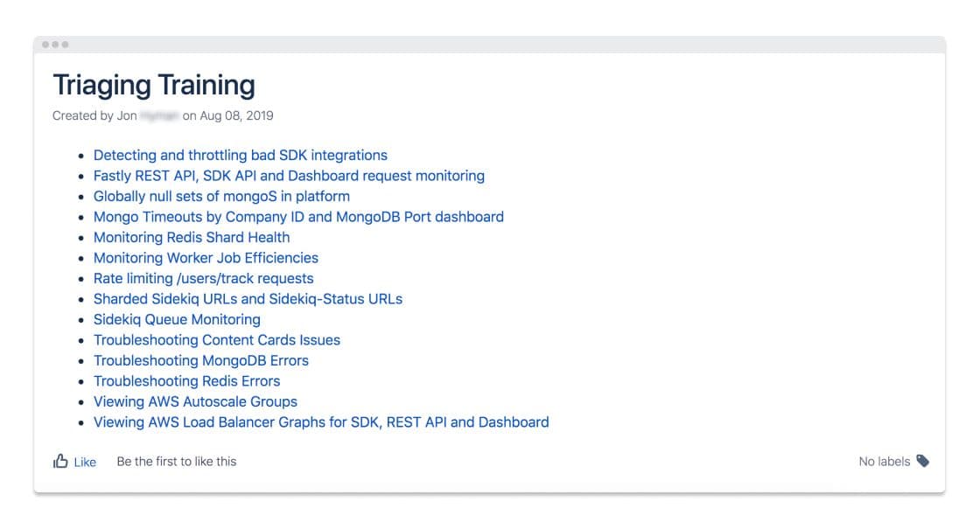Go to Monitoring Worker Job Efficiencies
The height and width of the screenshot is (529, 980).
point(206,258)
